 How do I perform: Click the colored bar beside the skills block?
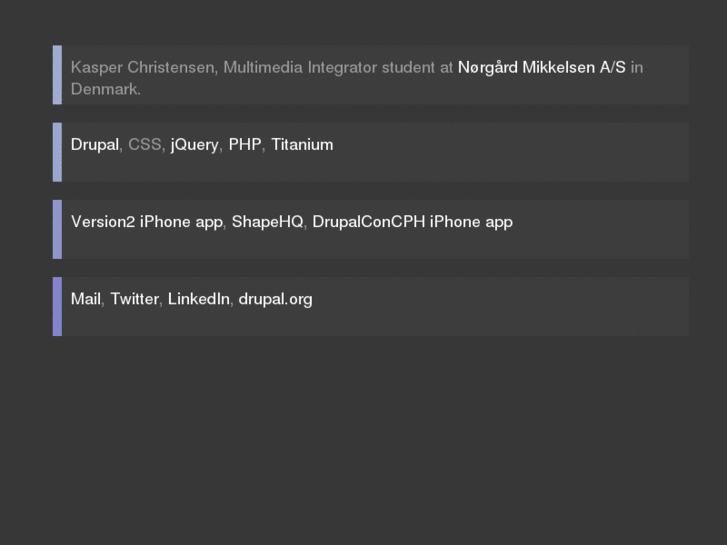(x=57, y=152)
